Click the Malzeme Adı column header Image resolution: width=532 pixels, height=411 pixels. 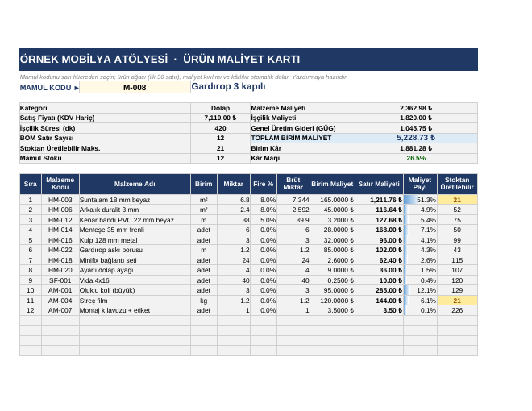(x=135, y=184)
